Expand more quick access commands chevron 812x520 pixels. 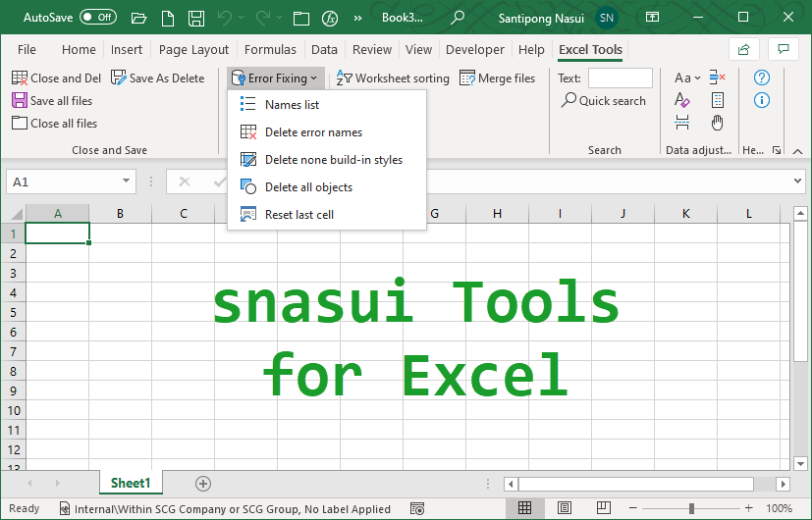coord(357,18)
